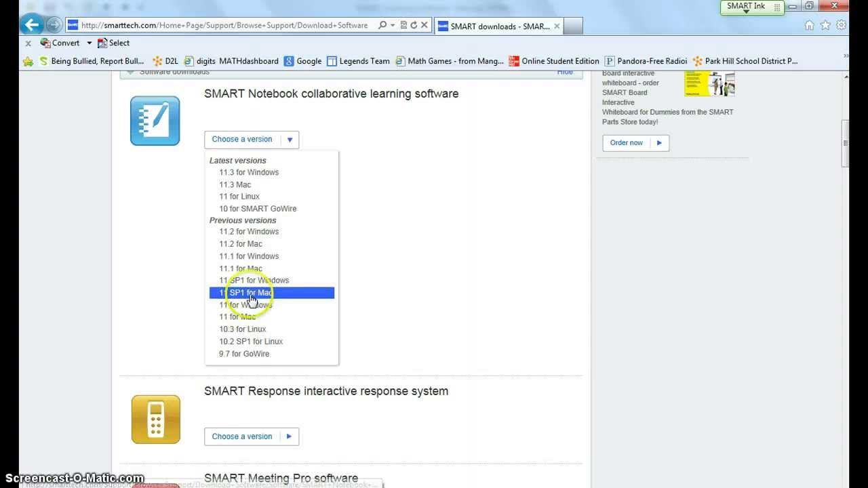Click the Hide link in Software downloads
Viewport: 868px width, 488px height.
tap(565, 72)
